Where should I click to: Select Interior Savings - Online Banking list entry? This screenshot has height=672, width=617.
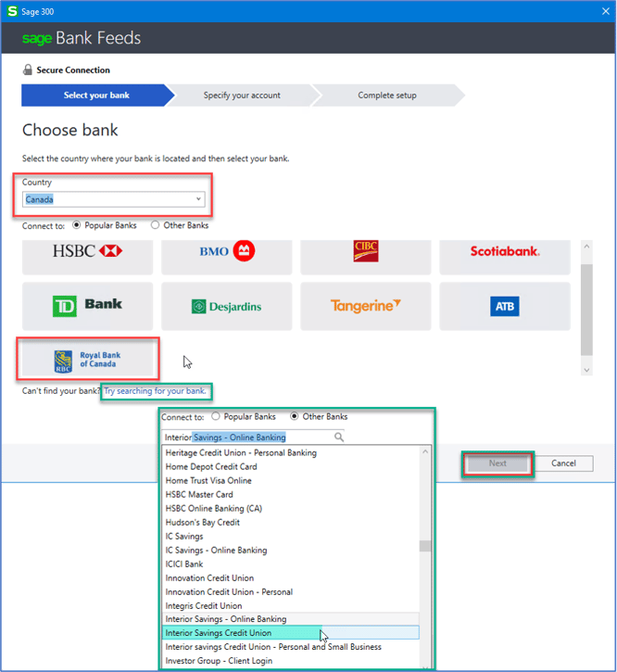[x=291, y=619]
